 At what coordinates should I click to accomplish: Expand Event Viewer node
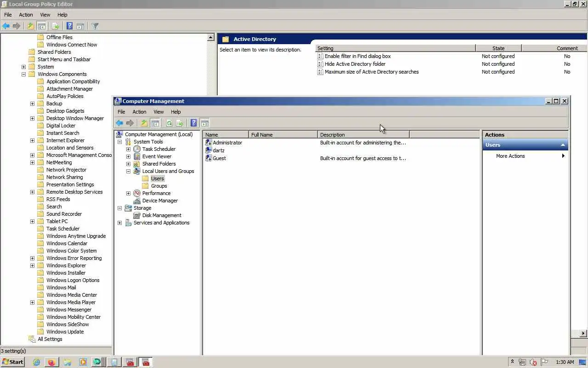pyautogui.click(x=129, y=156)
